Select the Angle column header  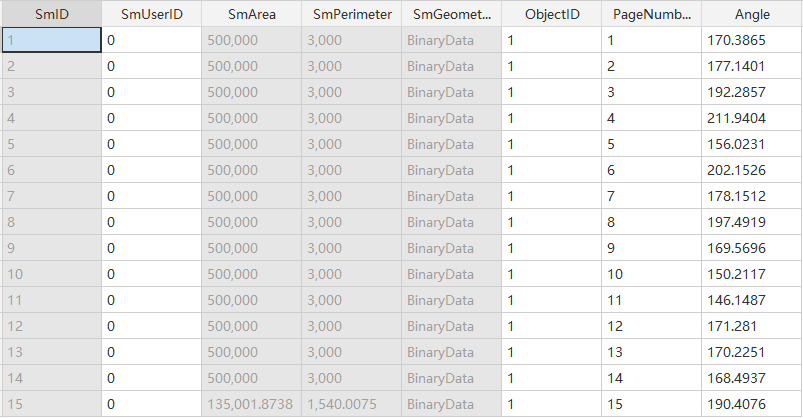coord(752,14)
